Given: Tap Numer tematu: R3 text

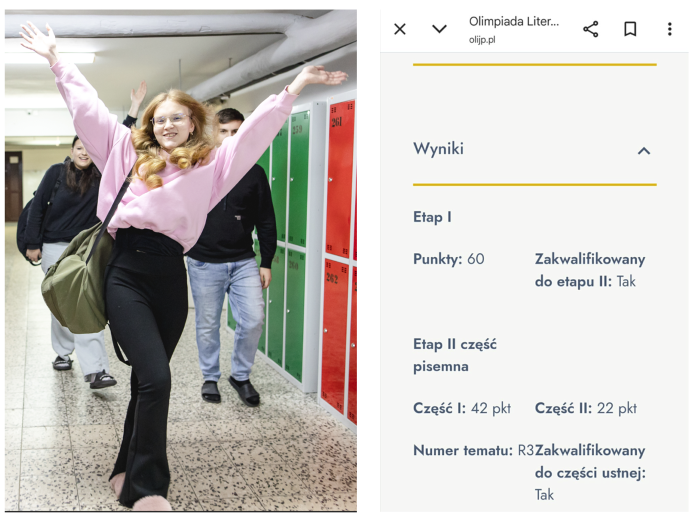Looking at the screenshot, I should (x=474, y=450).
